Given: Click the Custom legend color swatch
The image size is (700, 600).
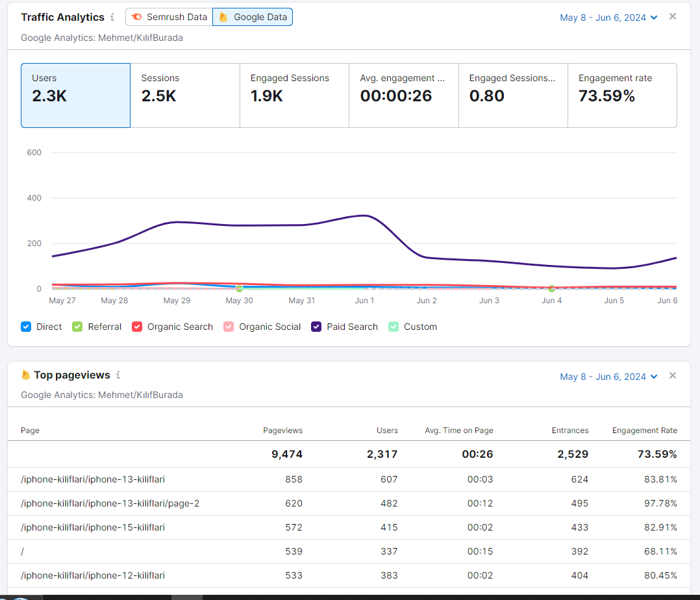Looking at the screenshot, I should [394, 327].
